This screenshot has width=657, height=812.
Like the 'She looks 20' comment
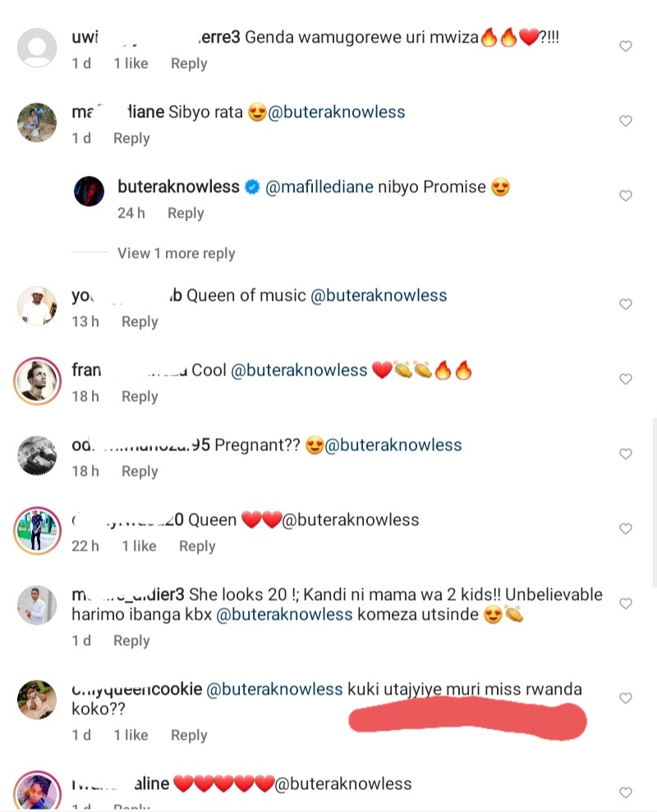626,603
